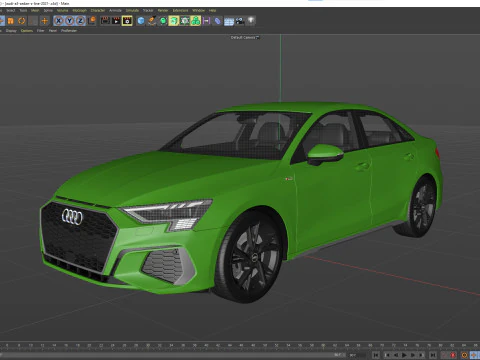The height and width of the screenshot is (360, 480).
Task: Play the animation forward
Action: [x=404, y=355]
